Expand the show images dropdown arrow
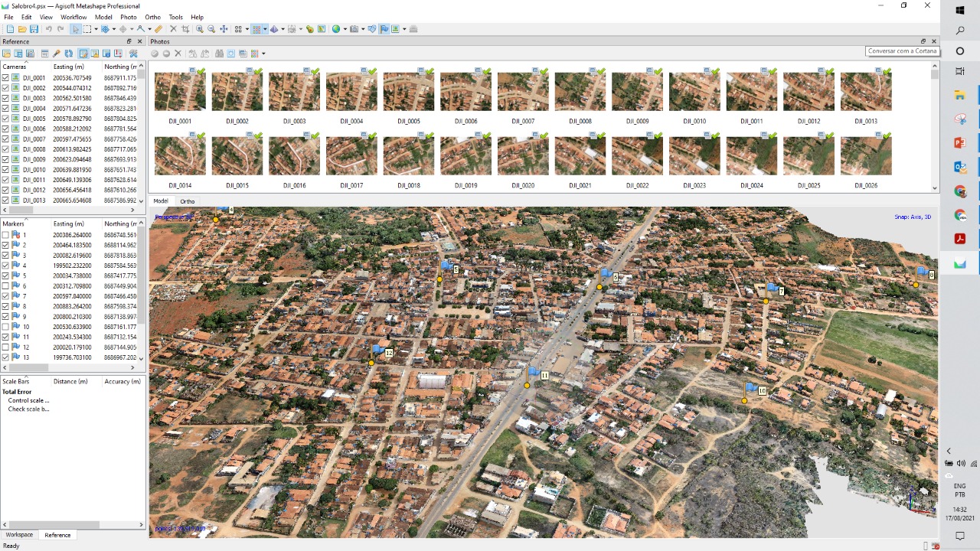Screen dimensions: 980x551 [x=403, y=29]
